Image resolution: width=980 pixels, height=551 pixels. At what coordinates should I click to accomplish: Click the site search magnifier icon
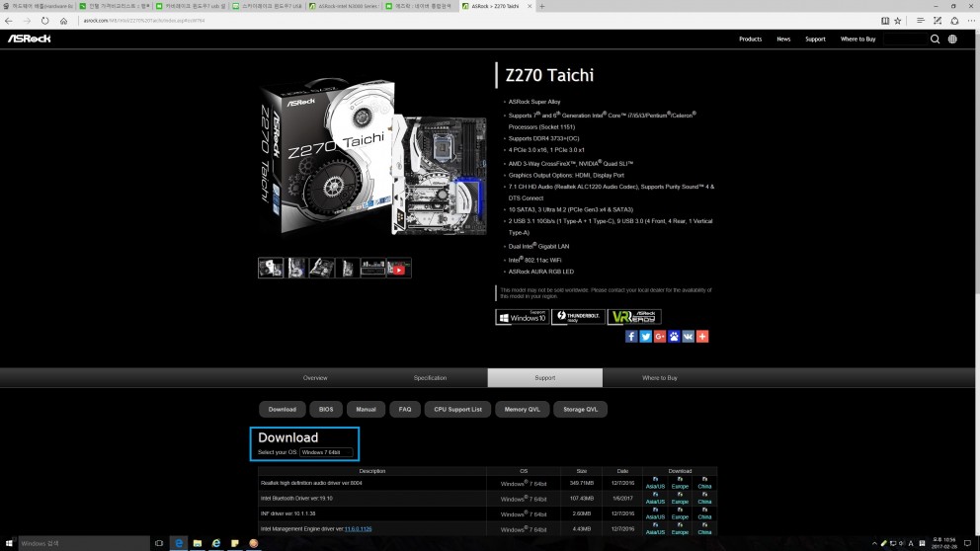point(935,39)
